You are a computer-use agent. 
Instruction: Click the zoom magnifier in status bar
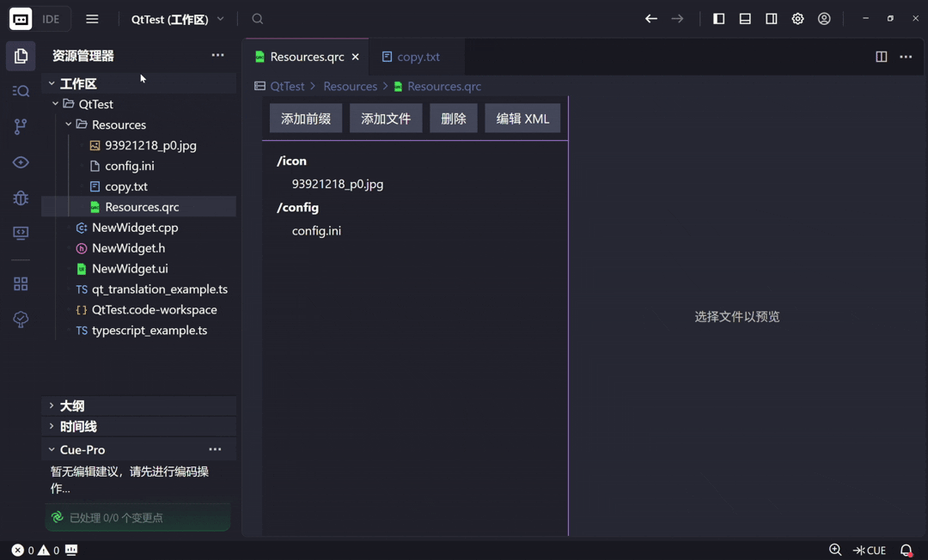834,550
